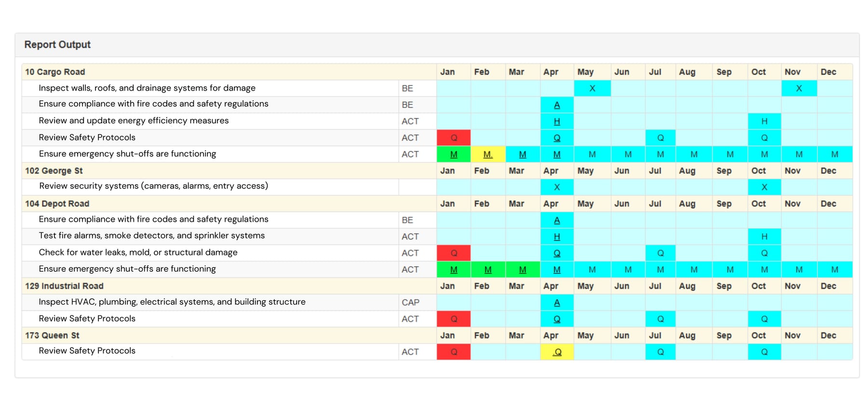Open the underlined H link in Test fire alarms row

(557, 237)
